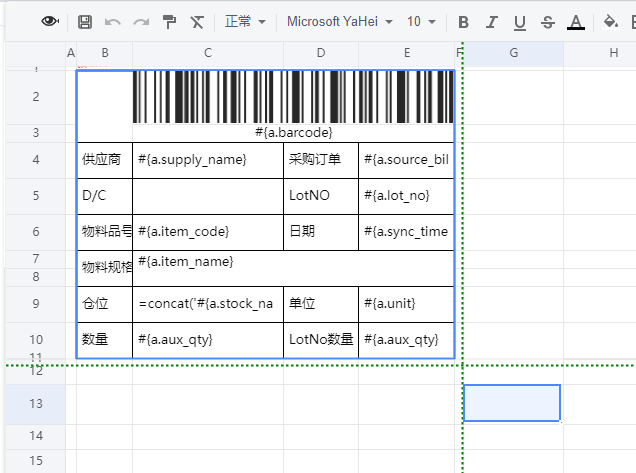636x473 pixels.
Task: Click the undo arrow icon
Action: pyautogui.click(x=112, y=22)
